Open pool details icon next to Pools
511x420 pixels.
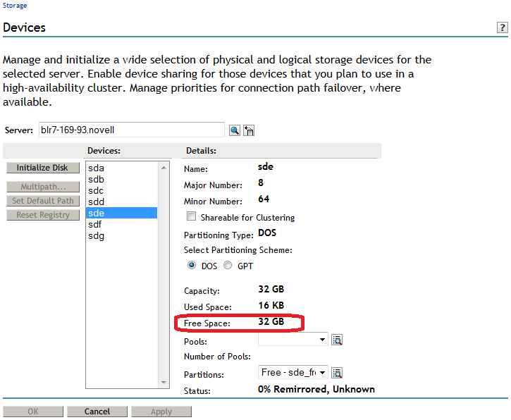pos(337,340)
